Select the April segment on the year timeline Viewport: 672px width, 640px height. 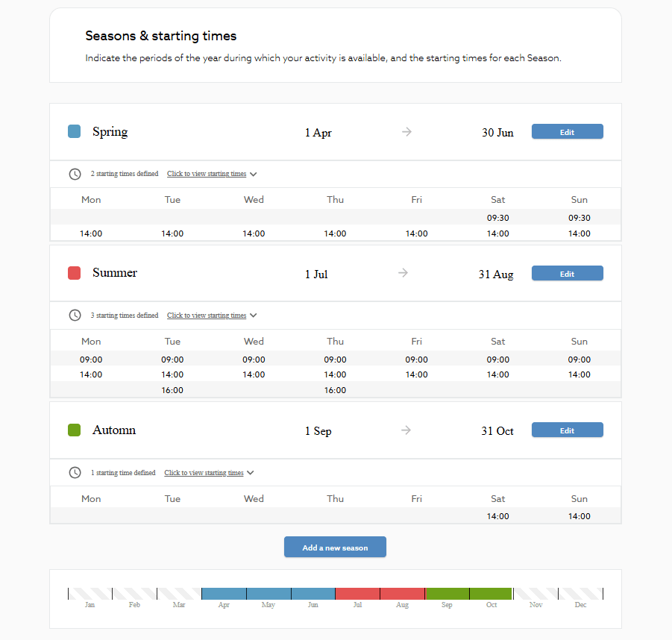click(224, 594)
